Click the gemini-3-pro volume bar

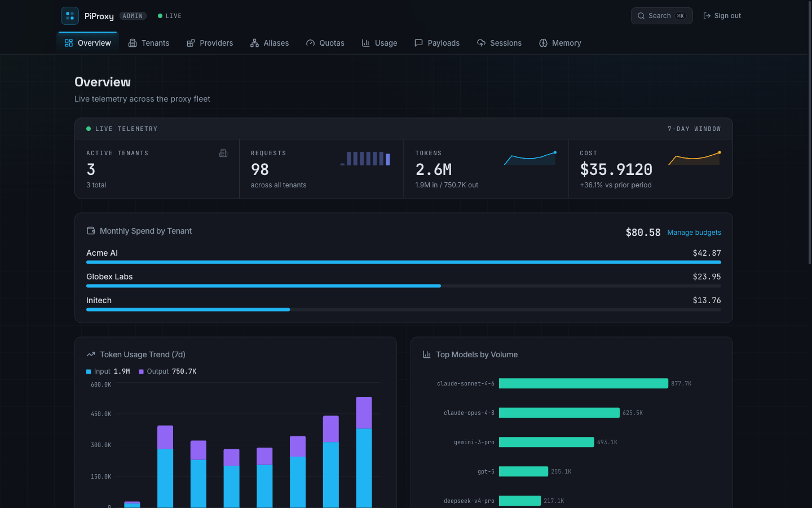click(546, 442)
